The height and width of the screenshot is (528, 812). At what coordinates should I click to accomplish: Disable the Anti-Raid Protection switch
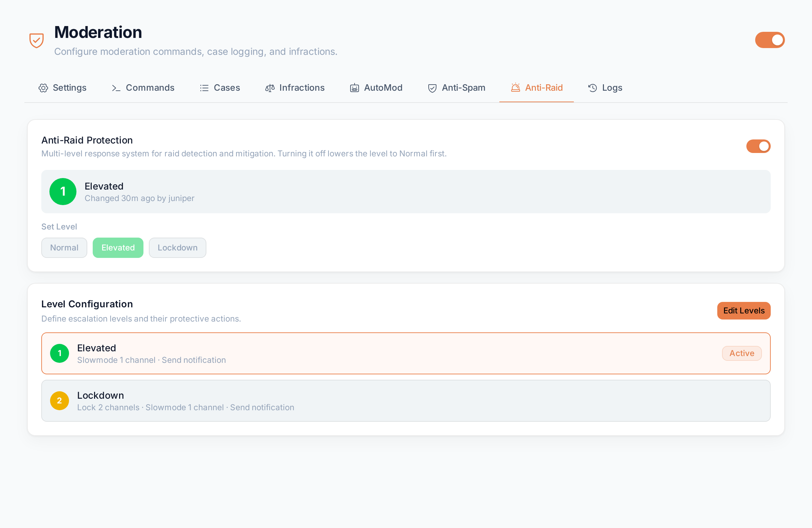coord(759,146)
